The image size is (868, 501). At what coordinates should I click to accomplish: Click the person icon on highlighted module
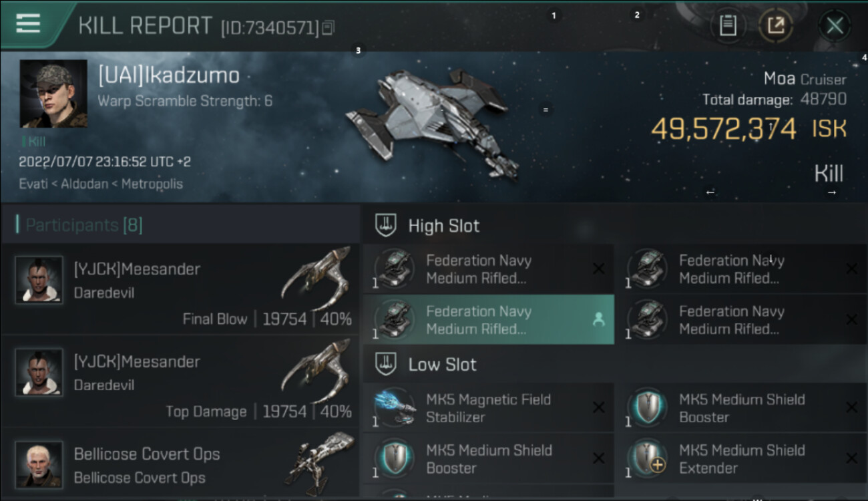coord(598,320)
